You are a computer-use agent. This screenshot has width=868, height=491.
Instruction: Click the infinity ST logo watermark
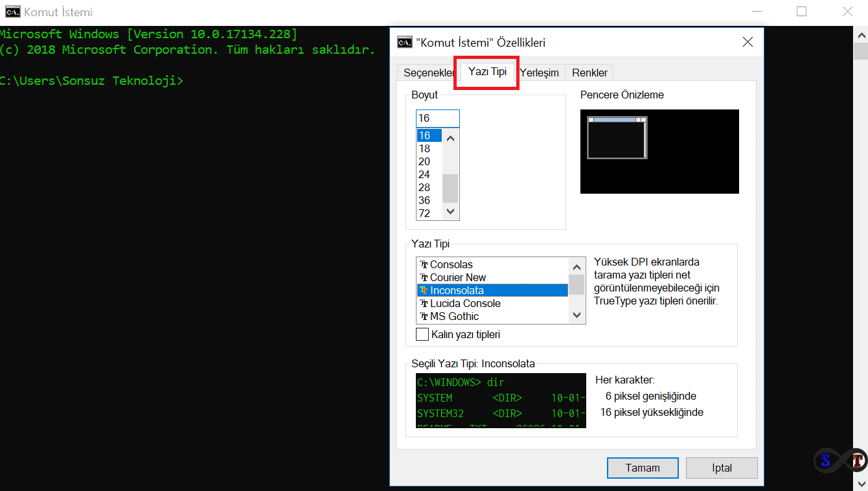[x=840, y=461]
